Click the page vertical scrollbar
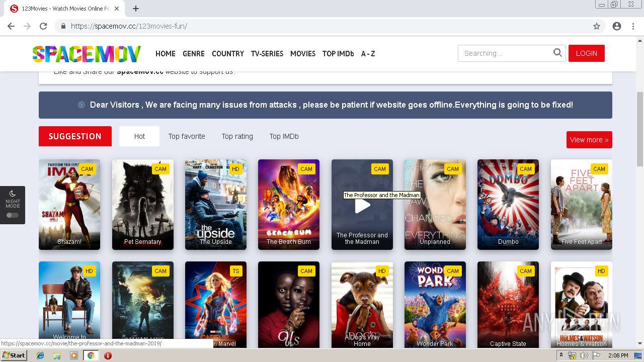This screenshot has width=644, height=362. tap(640, 129)
